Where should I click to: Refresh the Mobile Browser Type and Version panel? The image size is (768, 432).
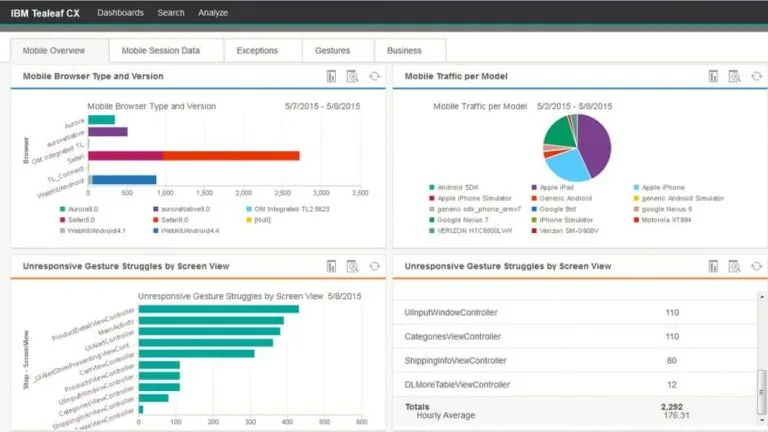click(375, 76)
